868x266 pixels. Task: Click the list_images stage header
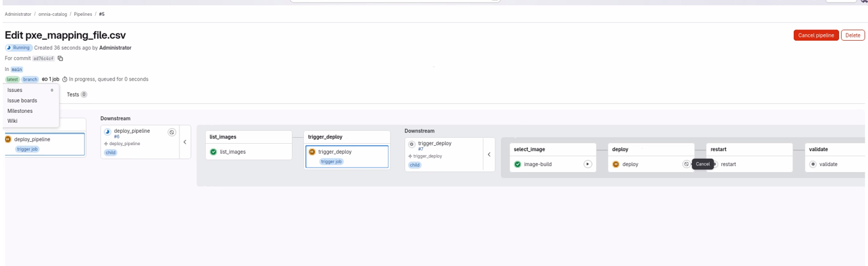(223, 137)
